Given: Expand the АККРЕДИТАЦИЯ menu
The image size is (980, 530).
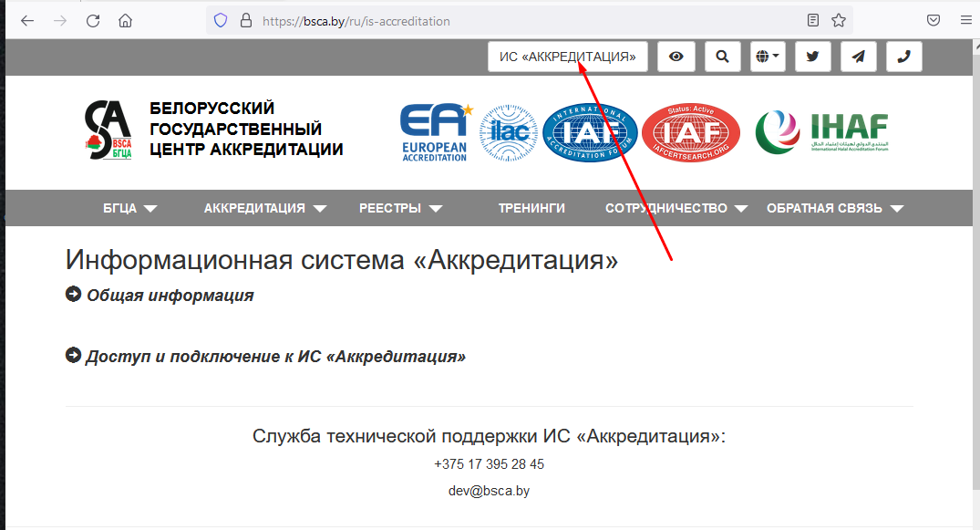Looking at the screenshot, I should coord(265,208).
